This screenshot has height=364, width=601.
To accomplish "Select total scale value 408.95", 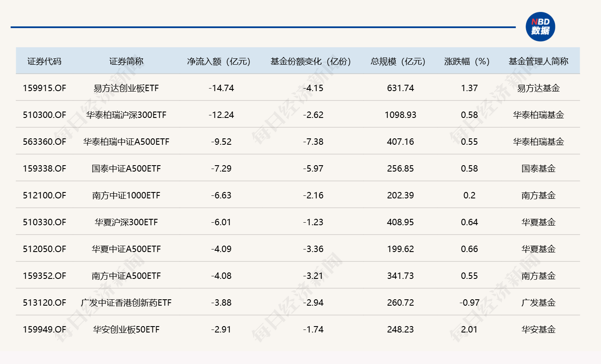I will (401, 222).
